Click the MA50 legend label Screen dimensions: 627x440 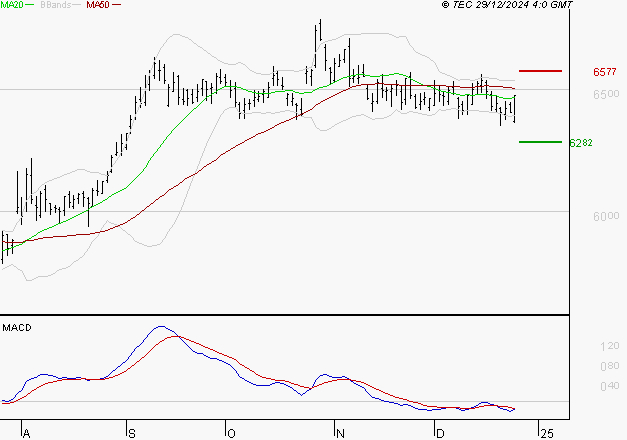[x=98, y=5]
